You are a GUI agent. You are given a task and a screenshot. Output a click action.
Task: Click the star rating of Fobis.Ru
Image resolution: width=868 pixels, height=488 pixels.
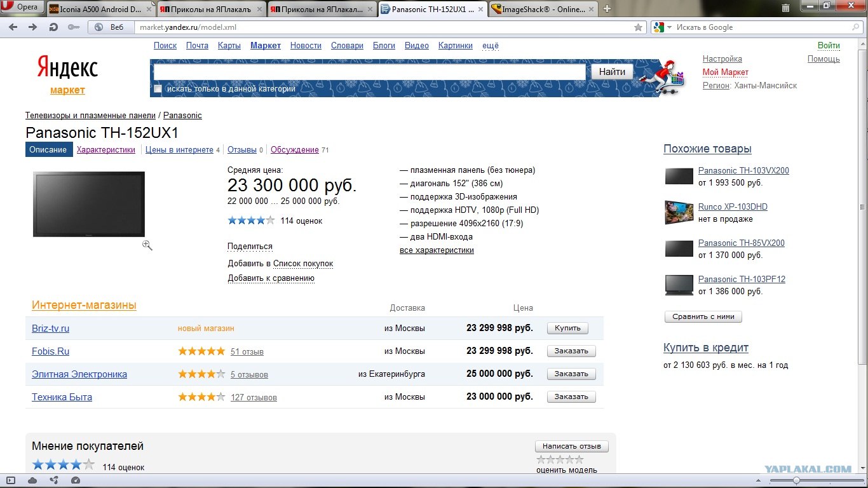tap(201, 351)
